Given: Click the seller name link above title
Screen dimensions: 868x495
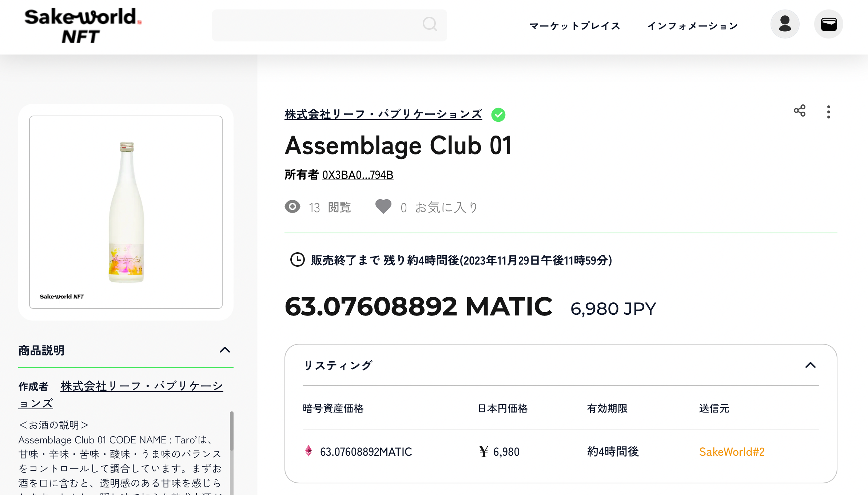Looking at the screenshot, I should click(383, 114).
